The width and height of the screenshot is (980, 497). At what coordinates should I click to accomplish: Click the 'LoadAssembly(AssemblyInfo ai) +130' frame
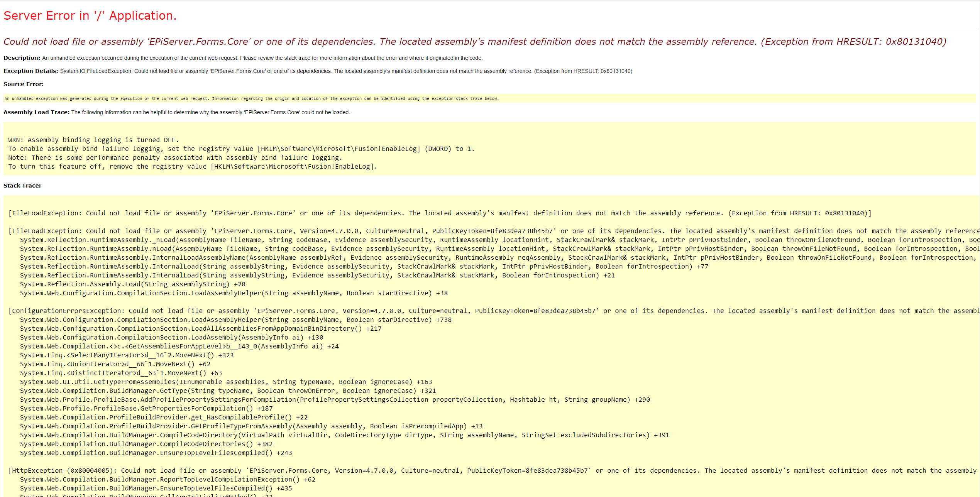point(172,337)
